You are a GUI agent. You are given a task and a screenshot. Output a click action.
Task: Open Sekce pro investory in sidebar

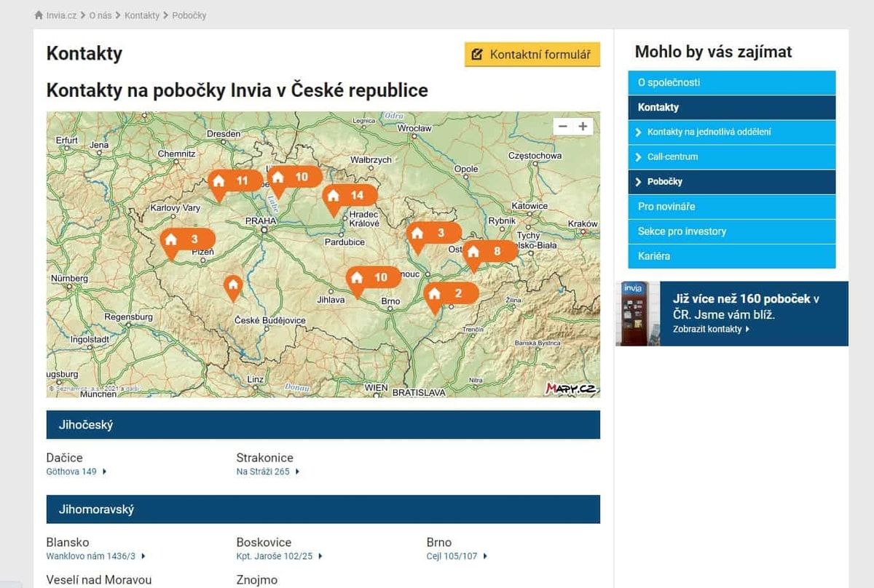point(732,231)
